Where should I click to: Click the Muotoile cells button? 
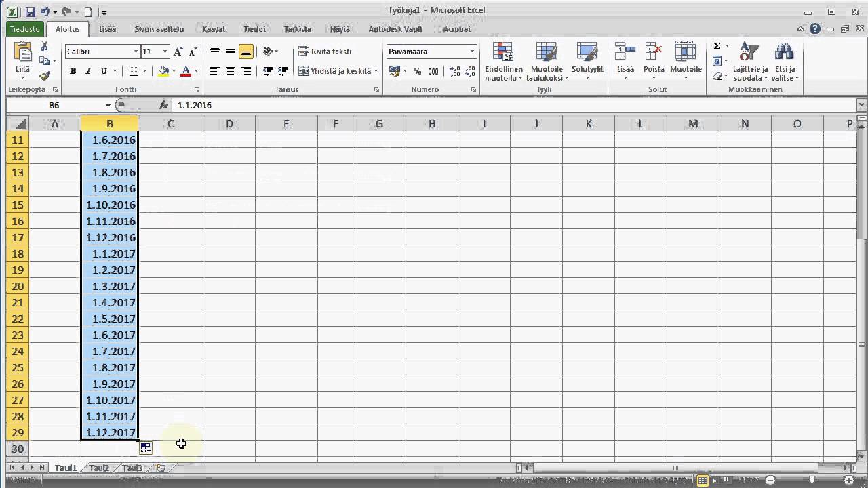pyautogui.click(x=686, y=62)
